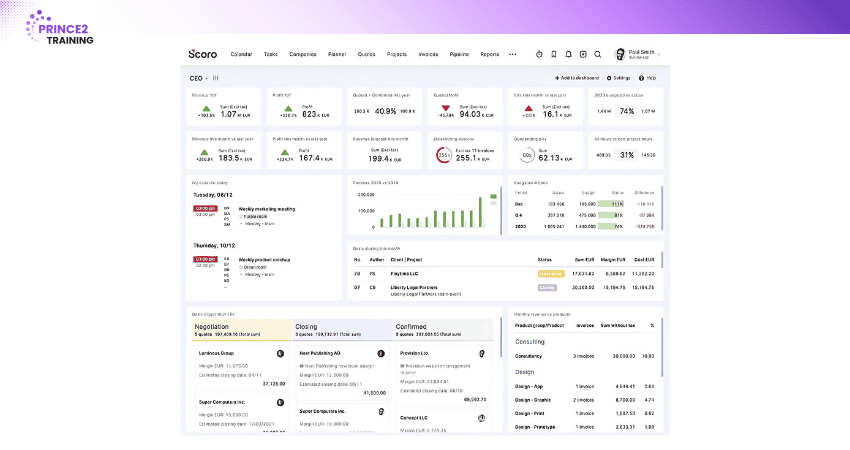This screenshot has height=450, width=850.
Task: Open search with the magnifier icon
Action: (x=598, y=54)
